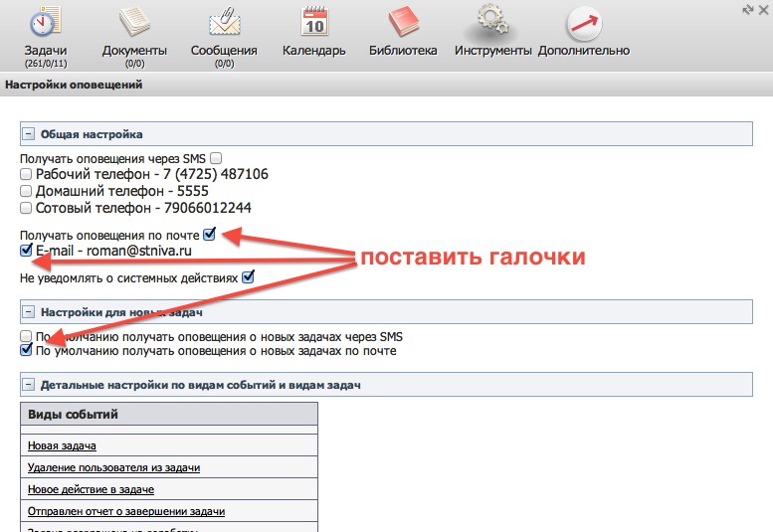The image size is (773, 532).
Task: Check the Рабочий телефон checkbox
Action: (26, 175)
